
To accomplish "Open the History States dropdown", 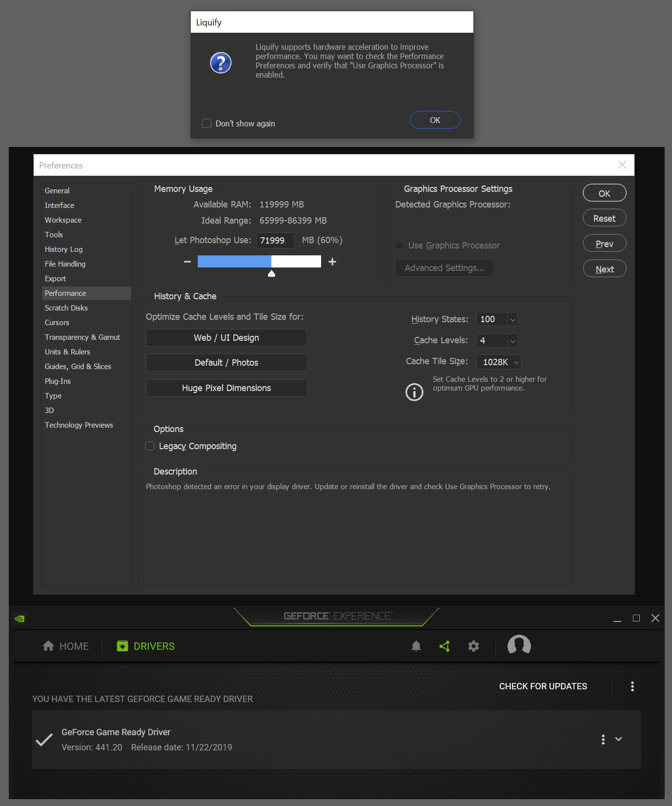I will point(512,319).
